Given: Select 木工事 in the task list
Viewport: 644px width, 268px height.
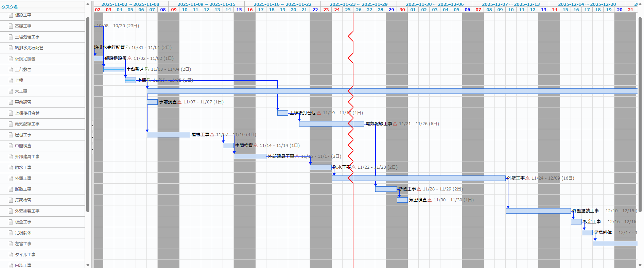Looking at the screenshot, I should pos(21,91).
